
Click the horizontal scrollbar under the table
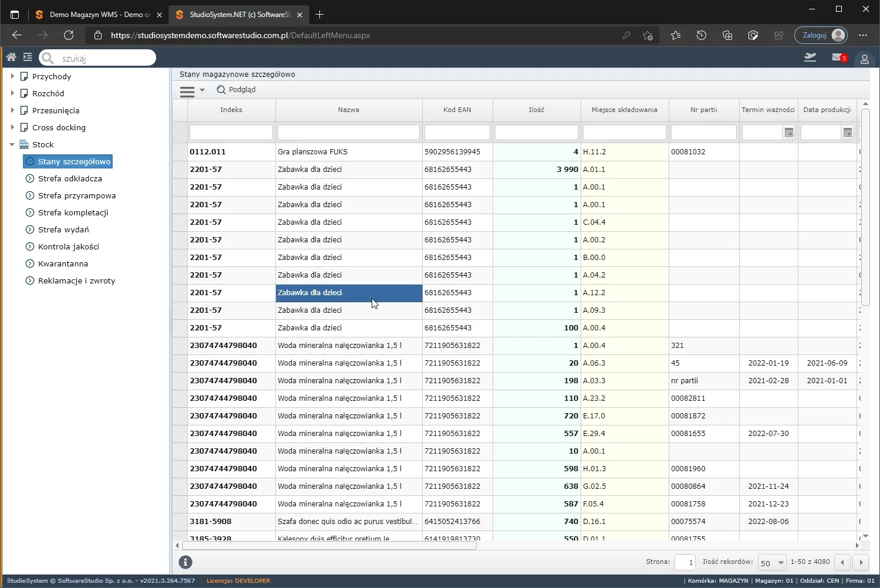pos(329,545)
